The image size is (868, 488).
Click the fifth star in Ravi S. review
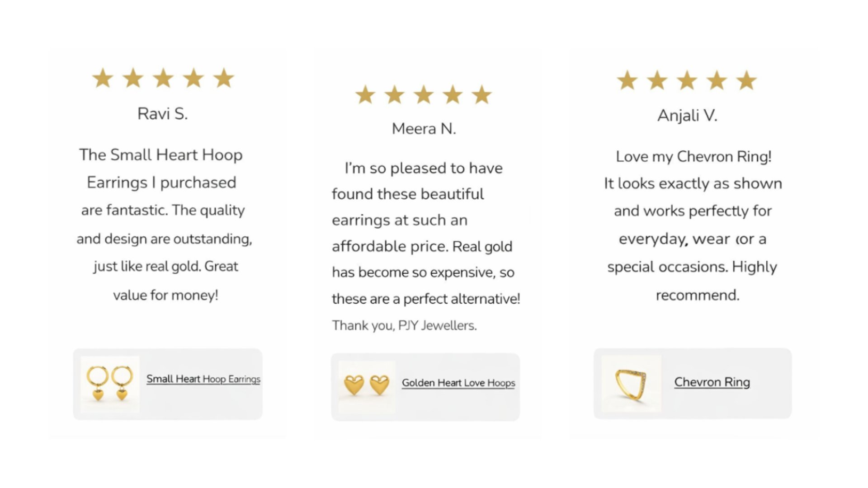(x=224, y=79)
